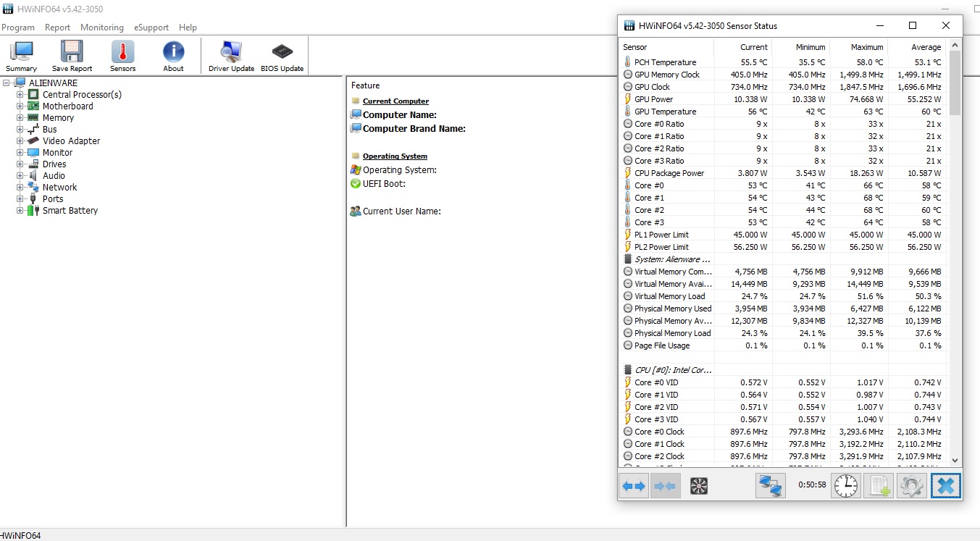Expand the Motherboard tree node
980x541 pixels.
(20, 106)
